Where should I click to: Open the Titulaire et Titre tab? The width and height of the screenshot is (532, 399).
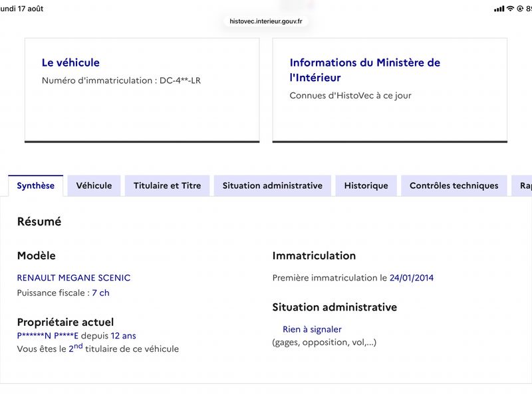point(168,186)
